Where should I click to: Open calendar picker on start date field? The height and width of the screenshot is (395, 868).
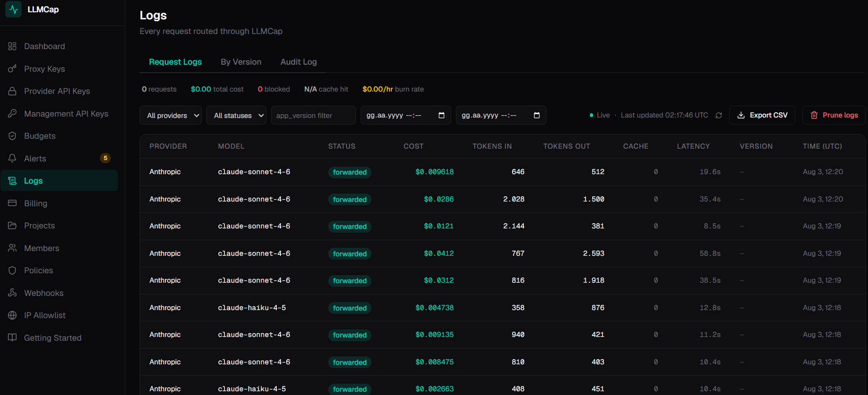tap(441, 115)
